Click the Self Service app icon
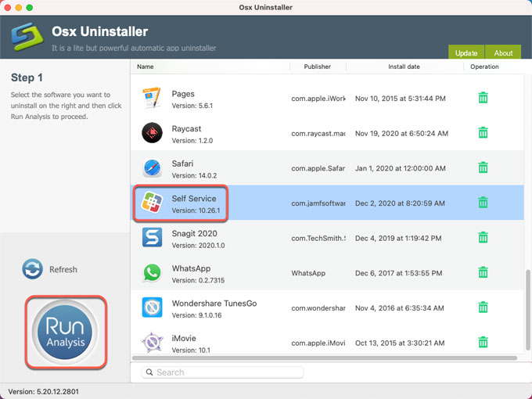The image size is (532, 399). pyautogui.click(x=152, y=203)
